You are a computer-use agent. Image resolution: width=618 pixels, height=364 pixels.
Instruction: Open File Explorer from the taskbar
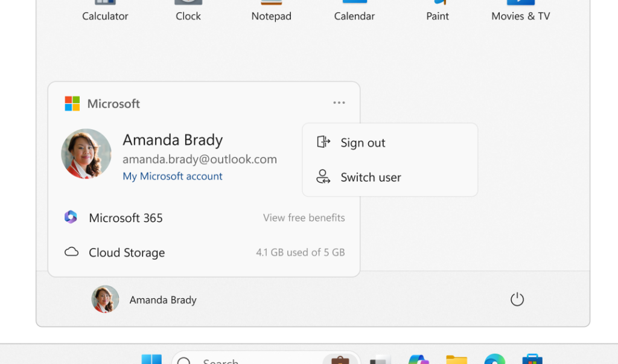click(x=456, y=360)
